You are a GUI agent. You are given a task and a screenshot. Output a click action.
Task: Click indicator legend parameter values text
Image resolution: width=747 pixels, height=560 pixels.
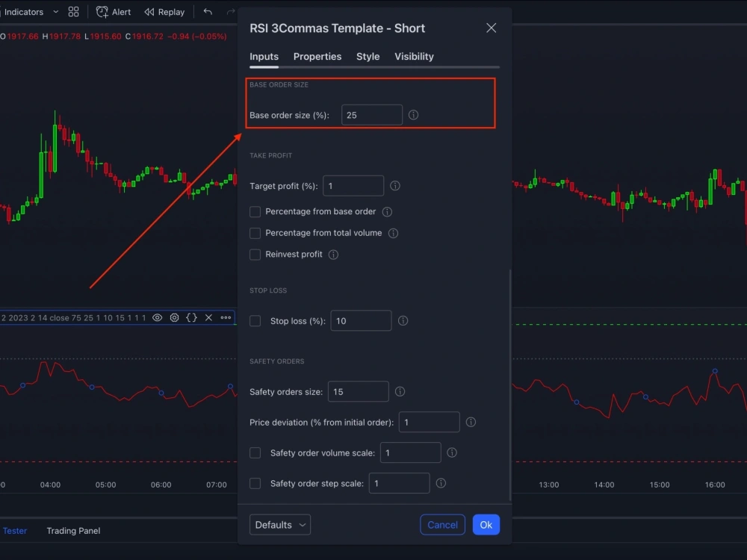click(x=74, y=317)
